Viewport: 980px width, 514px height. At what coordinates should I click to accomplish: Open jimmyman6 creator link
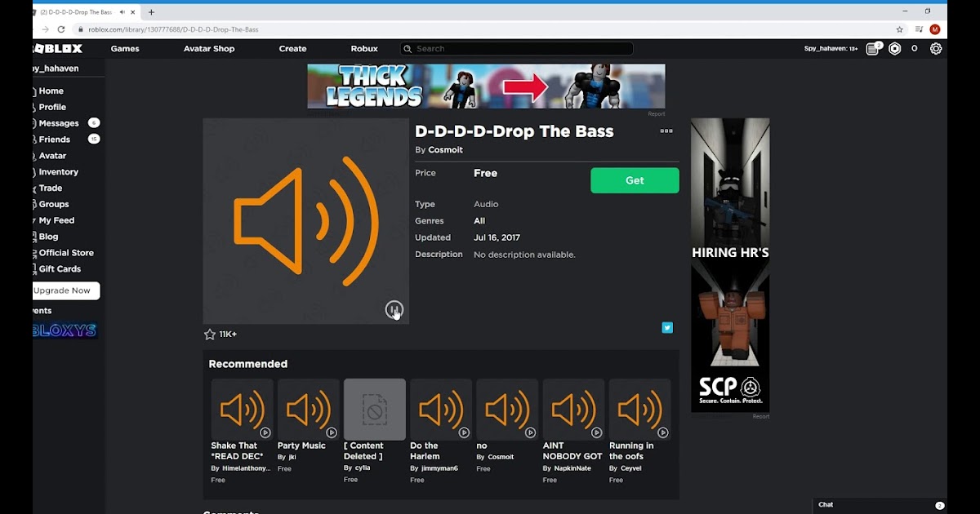point(441,468)
